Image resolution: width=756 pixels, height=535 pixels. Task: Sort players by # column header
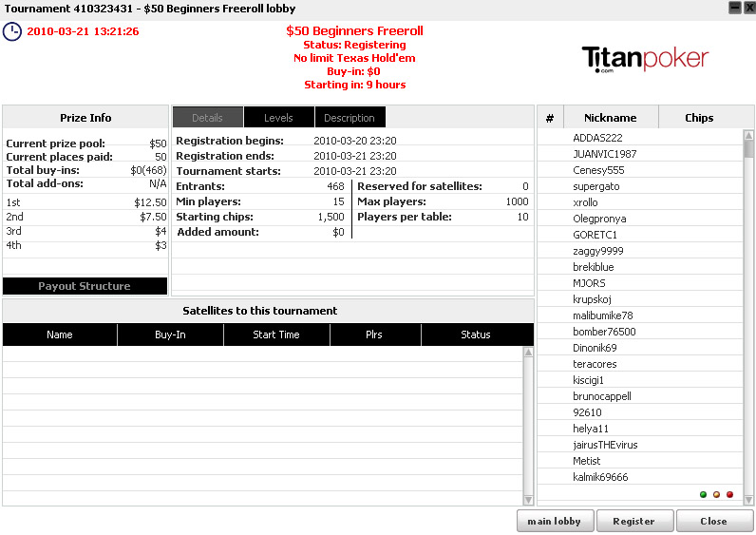pyautogui.click(x=550, y=118)
